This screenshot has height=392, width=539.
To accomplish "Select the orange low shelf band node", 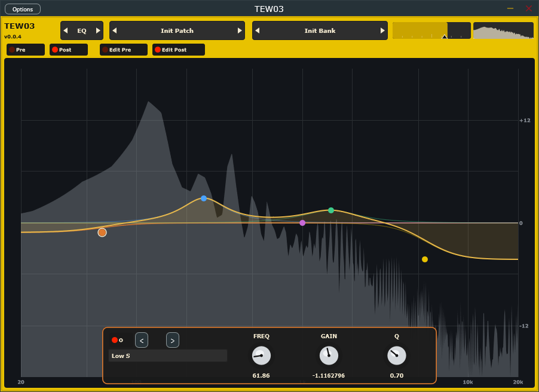I will tap(102, 232).
